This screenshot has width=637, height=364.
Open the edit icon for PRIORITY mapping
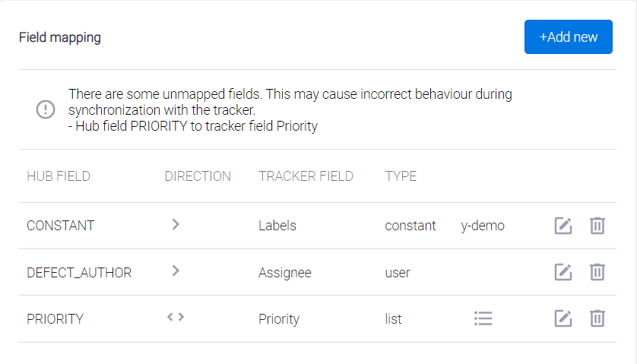pos(563,318)
